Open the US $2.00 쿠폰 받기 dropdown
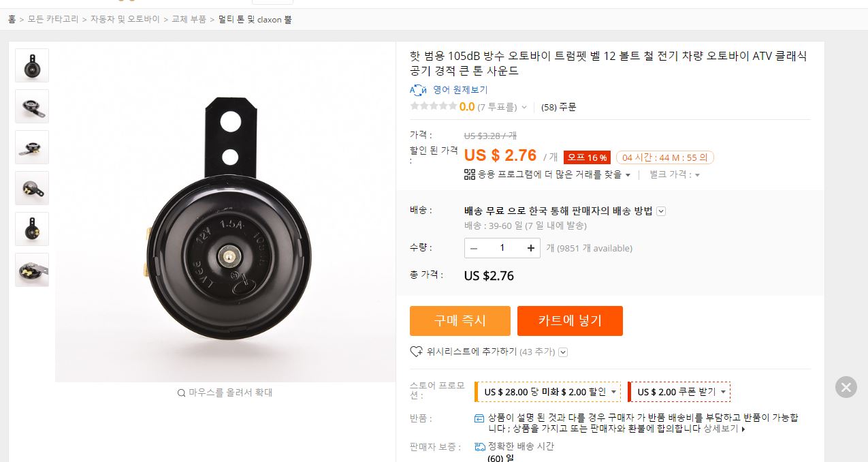The width and height of the screenshot is (868, 462). coord(723,392)
